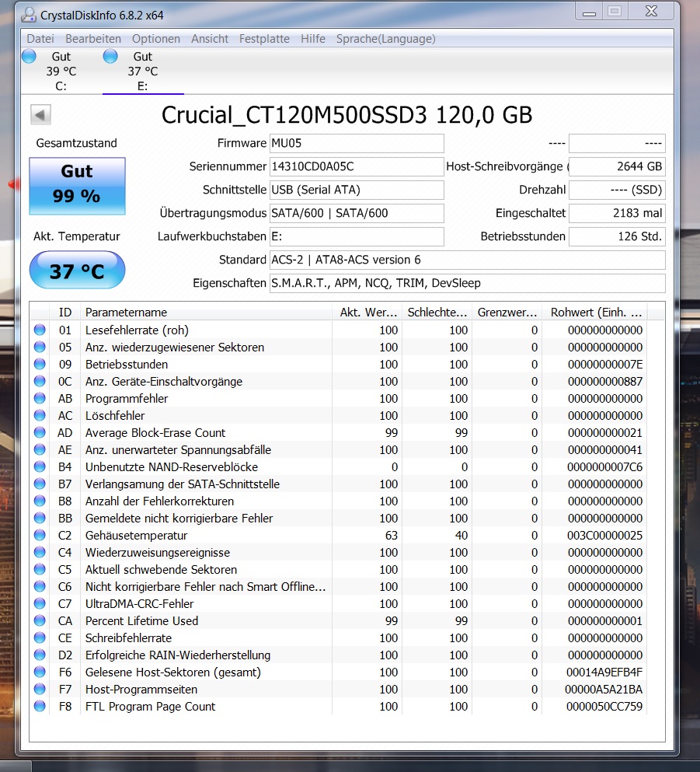Click status orb of Average Block-Erase Count row
This screenshot has width=700, height=772.
point(40,433)
